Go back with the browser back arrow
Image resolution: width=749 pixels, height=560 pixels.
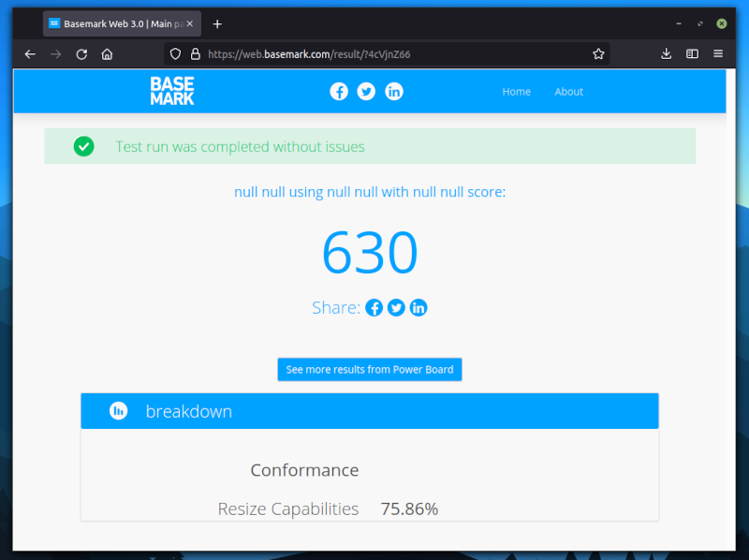coord(30,54)
